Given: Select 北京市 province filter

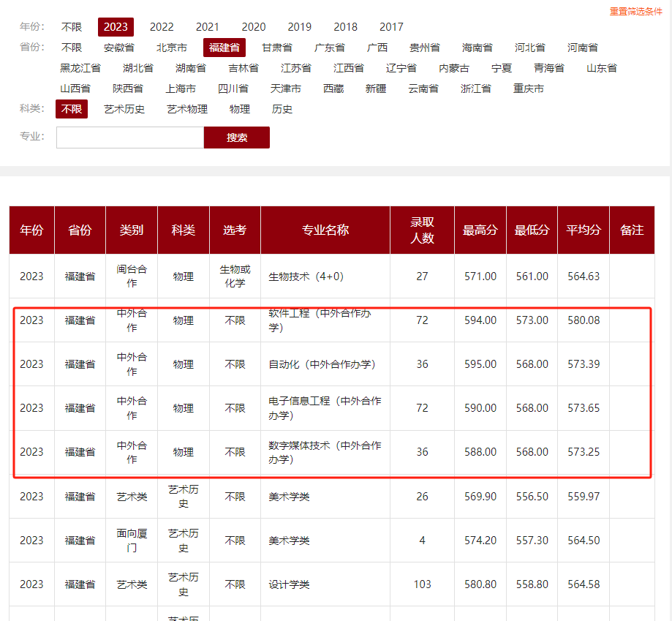Looking at the screenshot, I should 172,48.
